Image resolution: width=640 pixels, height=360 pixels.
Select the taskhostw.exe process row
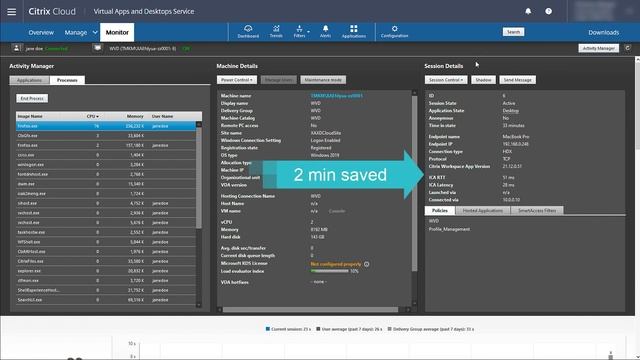(x=106, y=232)
